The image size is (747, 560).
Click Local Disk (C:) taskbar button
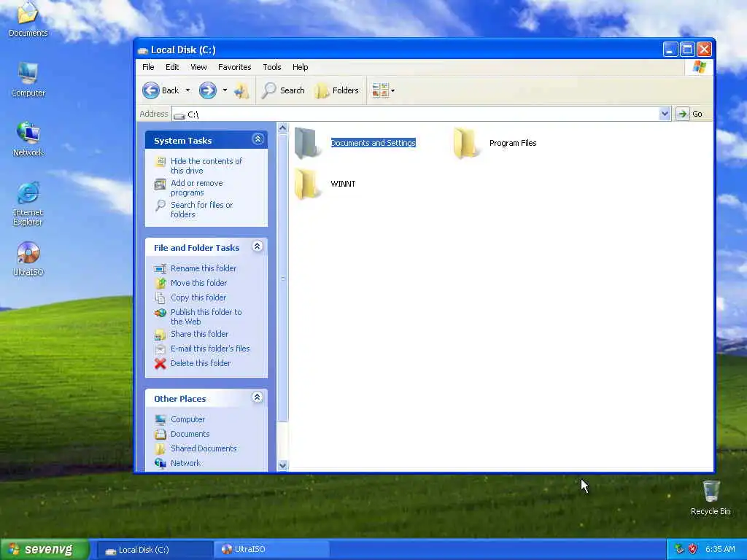tap(155, 550)
